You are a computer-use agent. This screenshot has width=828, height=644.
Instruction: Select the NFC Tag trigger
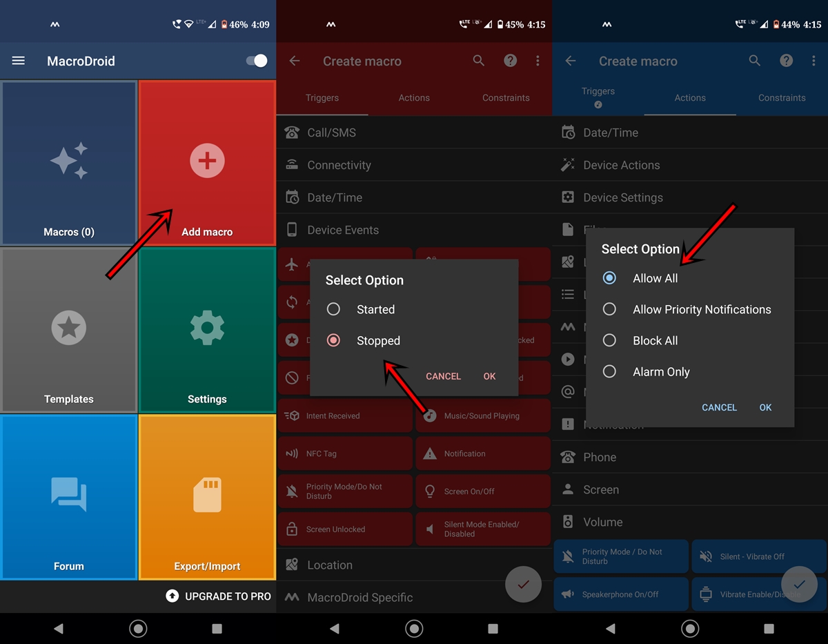pyautogui.click(x=344, y=453)
